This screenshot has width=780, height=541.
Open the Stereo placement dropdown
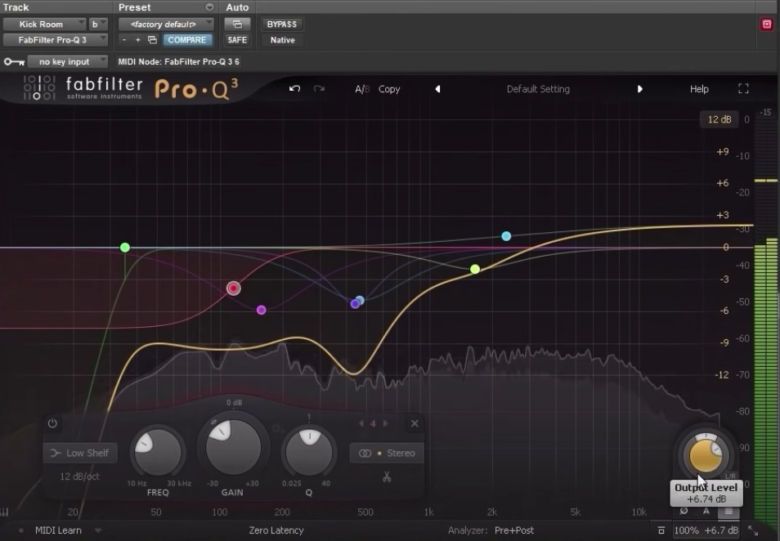click(387, 453)
